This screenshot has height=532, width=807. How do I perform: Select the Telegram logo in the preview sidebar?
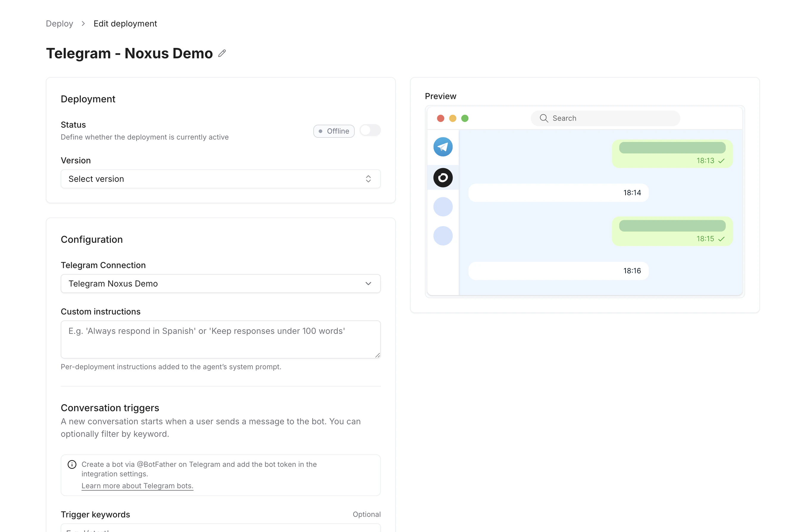443,147
